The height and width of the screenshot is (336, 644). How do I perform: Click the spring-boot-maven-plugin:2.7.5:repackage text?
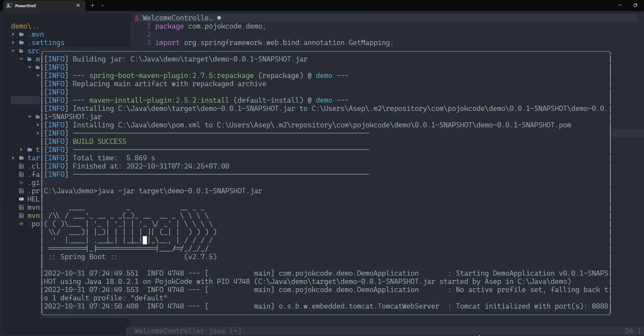click(x=172, y=76)
